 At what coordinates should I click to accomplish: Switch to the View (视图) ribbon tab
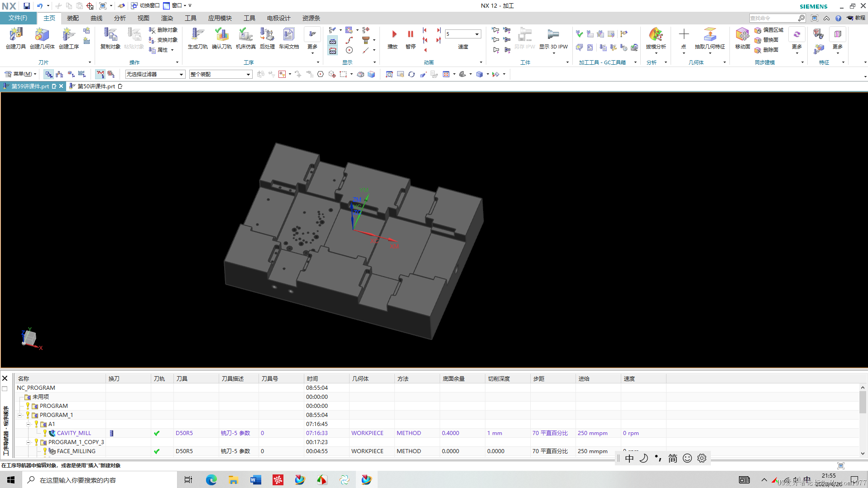point(144,18)
